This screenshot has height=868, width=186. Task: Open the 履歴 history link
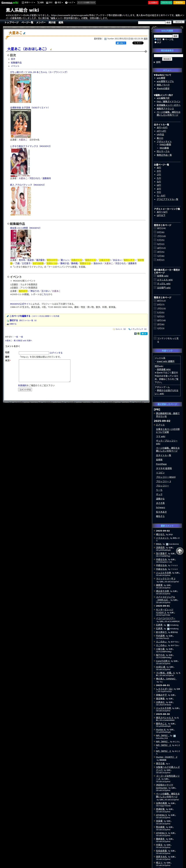pos(145,39)
